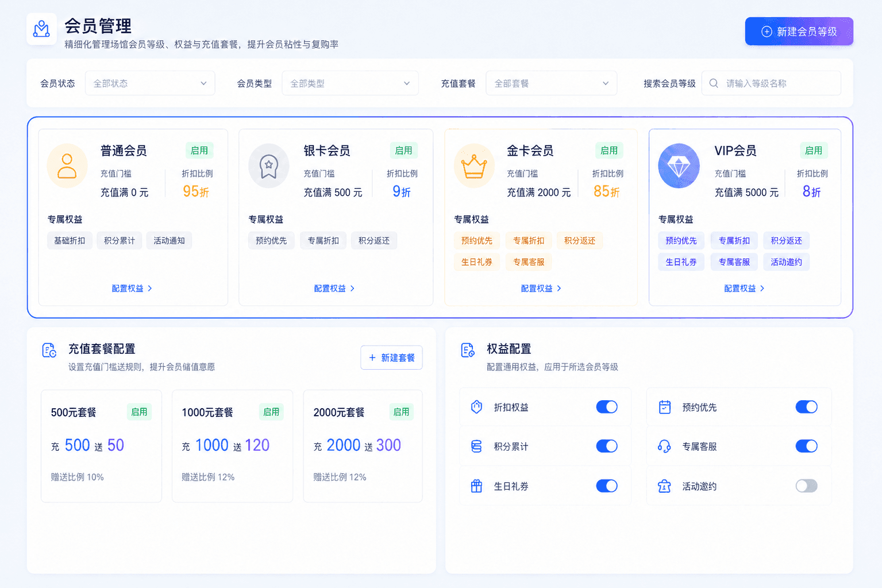This screenshot has width=882, height=588.
Task: Click the 启用 badge on 金卡会员
Action: 609,150
